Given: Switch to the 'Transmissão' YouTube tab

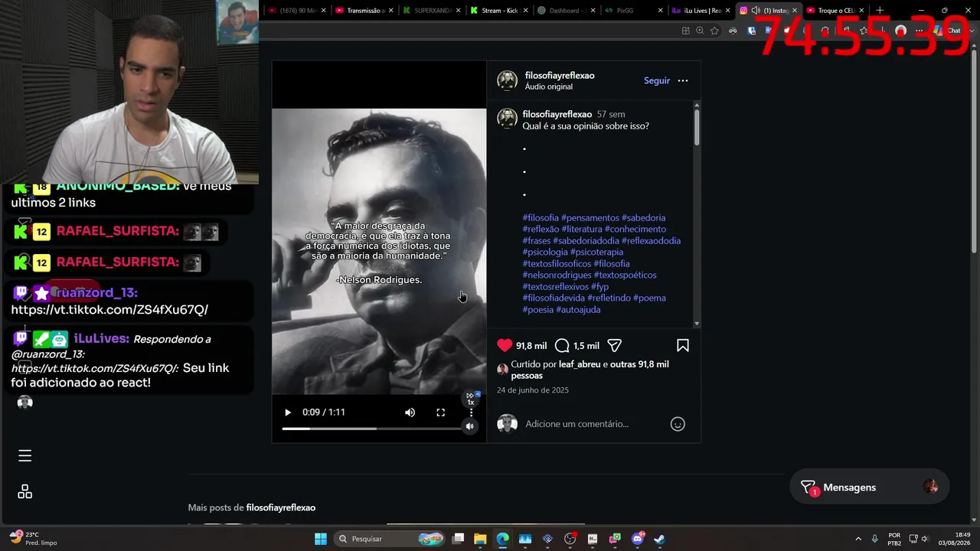Looking at the screenshot, I should (x=364, y=11).
